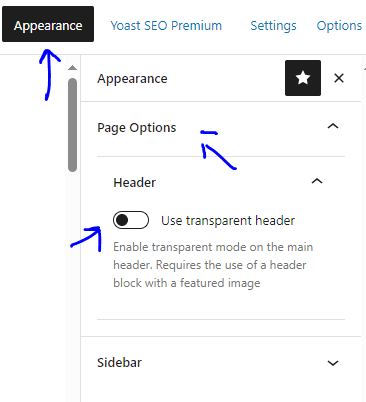Collapse the Header section chevron
Image resolution: width=366 pixels, height=402 pixels.
click(x=317, y=181)
